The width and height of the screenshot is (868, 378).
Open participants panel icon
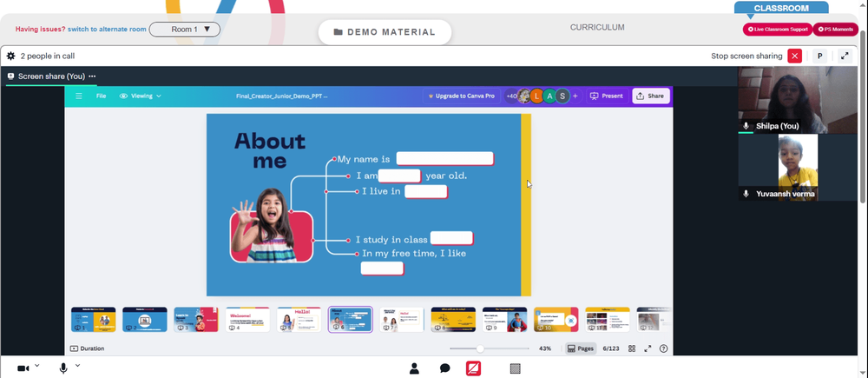(x=414, y=368)
